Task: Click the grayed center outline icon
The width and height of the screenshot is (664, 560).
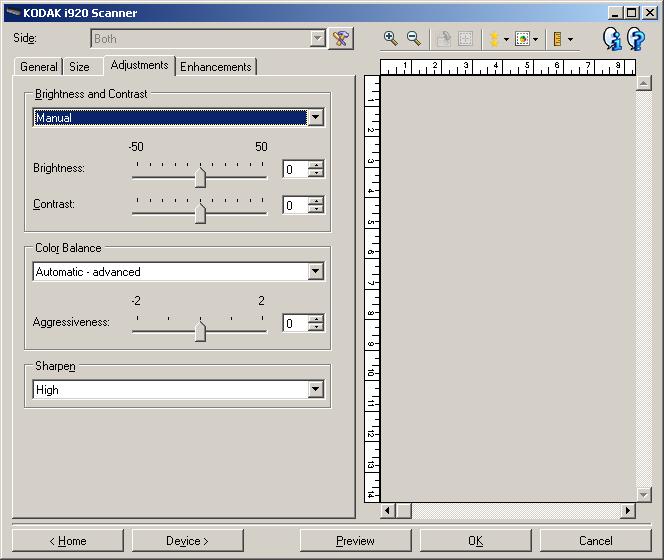Action: click(465, 39)
